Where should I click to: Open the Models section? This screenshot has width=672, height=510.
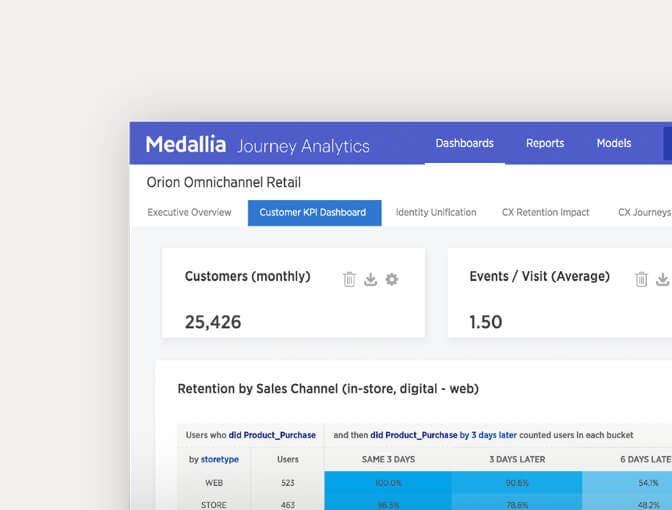coord(614,143)
